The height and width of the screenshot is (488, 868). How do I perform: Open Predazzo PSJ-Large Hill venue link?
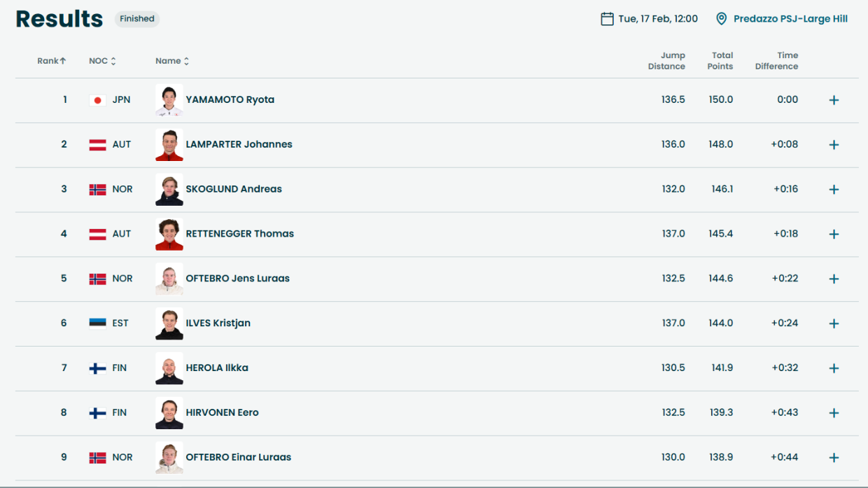(790, 19)
